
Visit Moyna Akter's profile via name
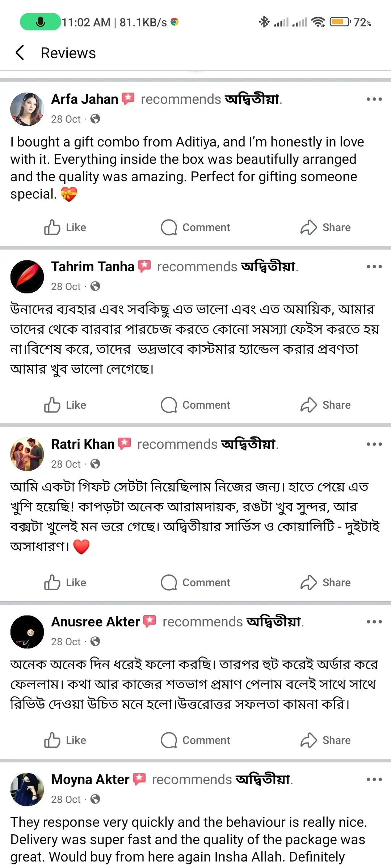coord(90,779)
